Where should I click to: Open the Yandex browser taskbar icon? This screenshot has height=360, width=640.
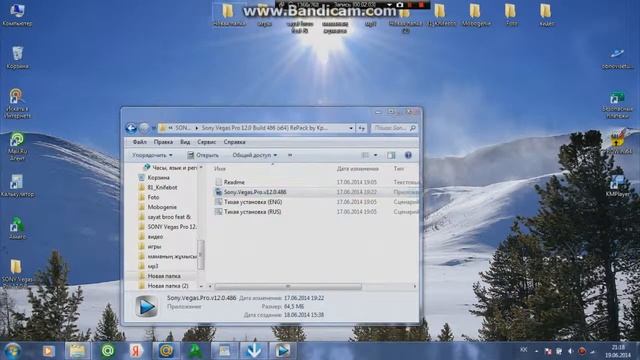coord(136,351)
